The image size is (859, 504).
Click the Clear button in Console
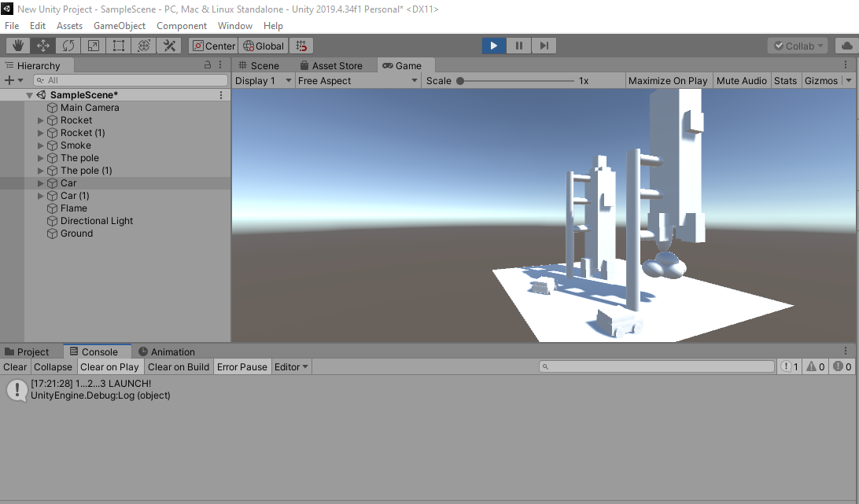tap(14, 366)
